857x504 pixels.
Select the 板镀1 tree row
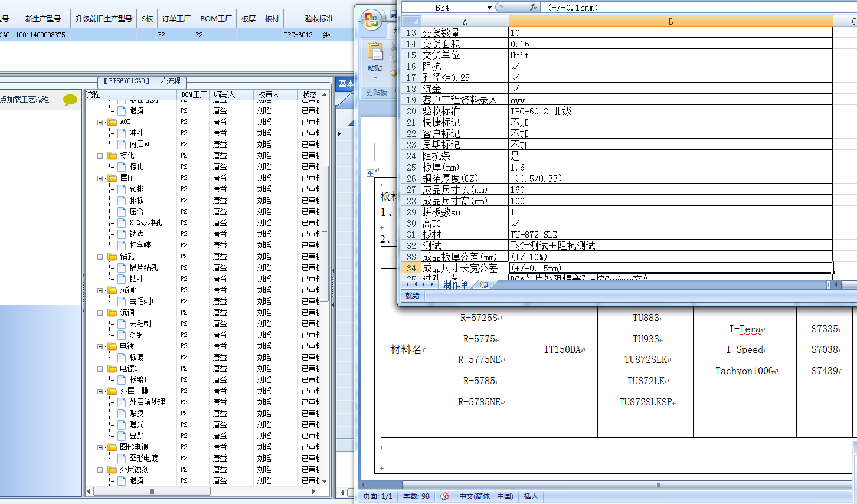coord(202,380)
